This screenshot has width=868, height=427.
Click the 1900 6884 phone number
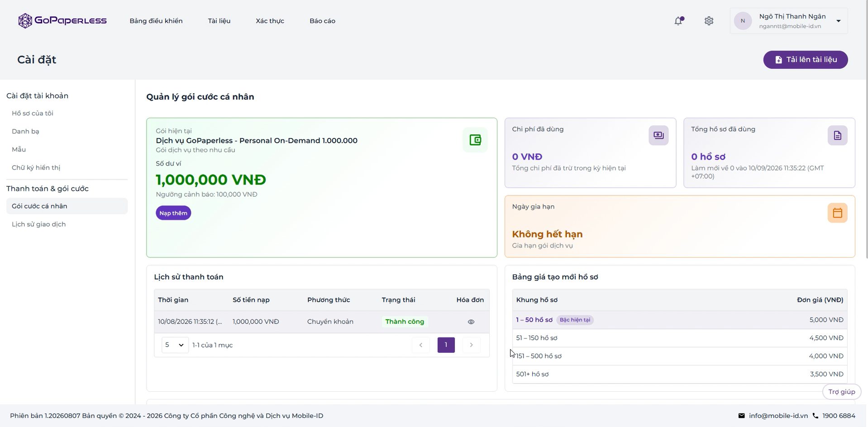pyautogui.click(x=839, y=416)
